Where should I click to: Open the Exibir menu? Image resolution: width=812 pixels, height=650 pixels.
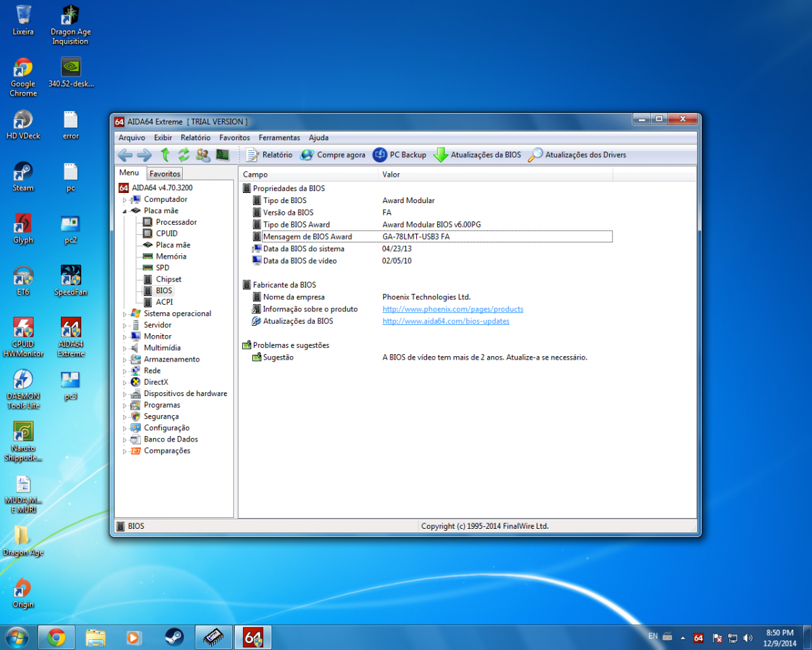(163, 137)
